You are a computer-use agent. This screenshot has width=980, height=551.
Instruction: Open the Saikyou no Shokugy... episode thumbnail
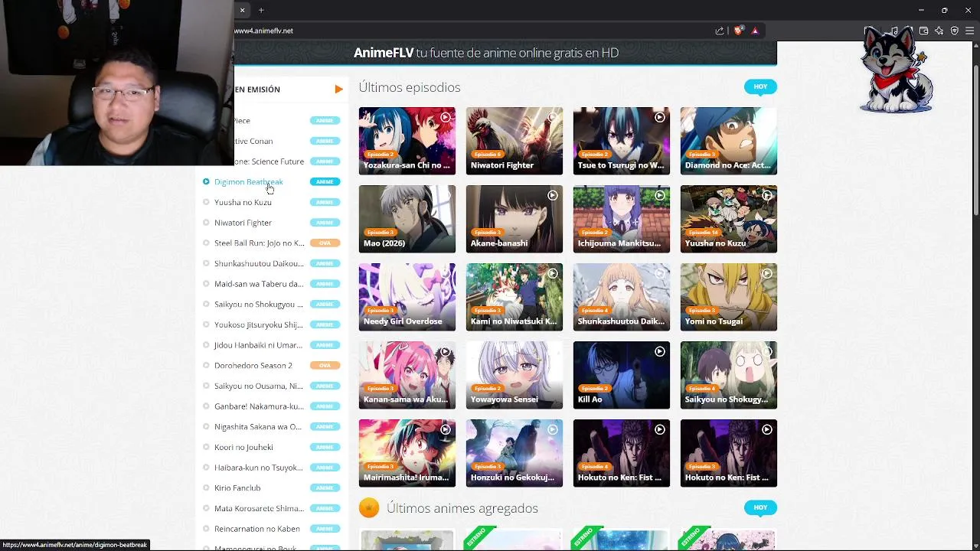(729, 375)
